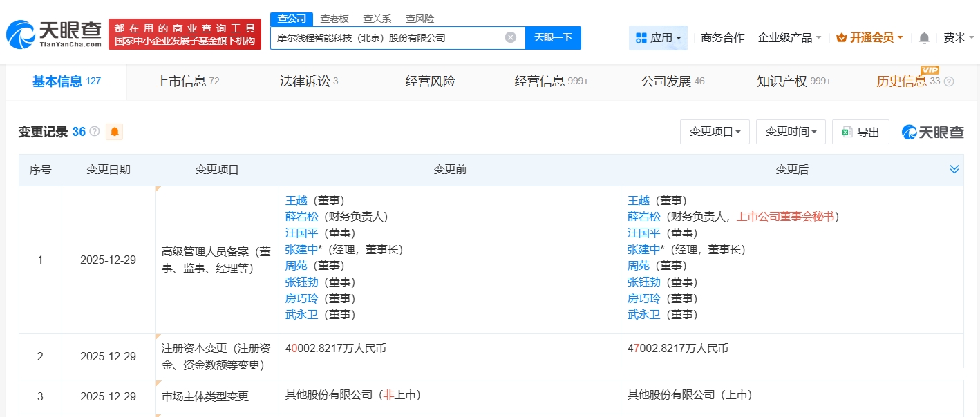Collapse the table with the double-chevron icon
This screenshot has height=417, width=980.
click(954, 168)
